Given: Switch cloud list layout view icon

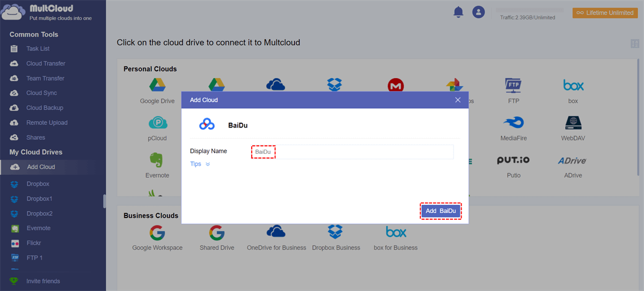Looking at the screenshot, I should point(635,44).
